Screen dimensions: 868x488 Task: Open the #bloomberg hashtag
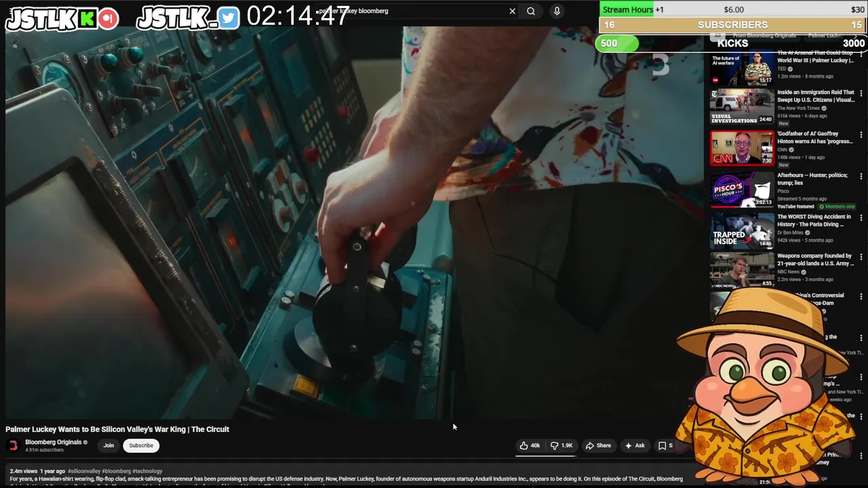coord(116,471)
